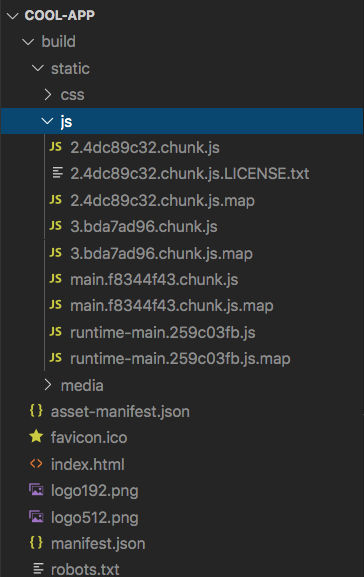Click the JS icon of main.f8344f43.chunk.js.map
The height and width of the screenshot is (577, 364).
[56, 305]
